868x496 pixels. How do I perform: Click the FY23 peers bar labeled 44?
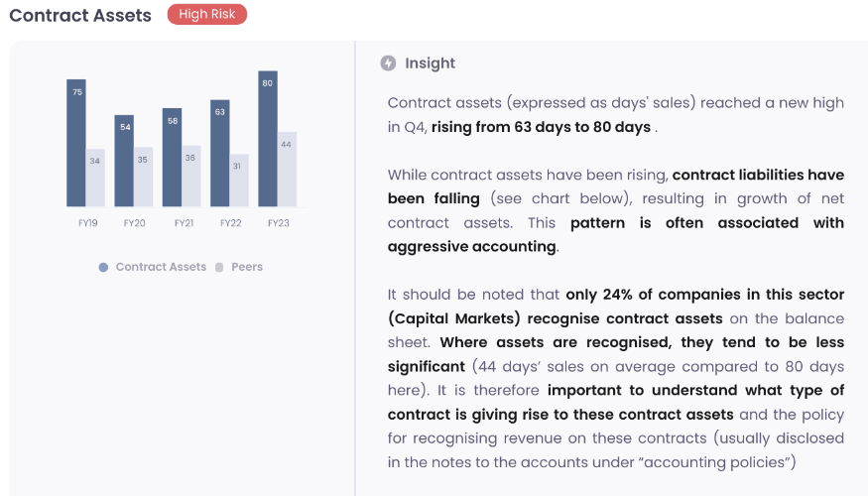tap(288, 169)
